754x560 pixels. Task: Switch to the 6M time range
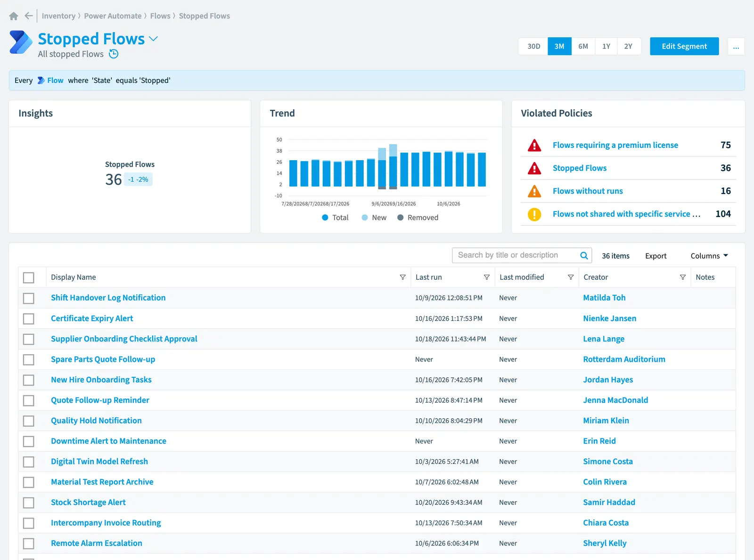point(583,47)
